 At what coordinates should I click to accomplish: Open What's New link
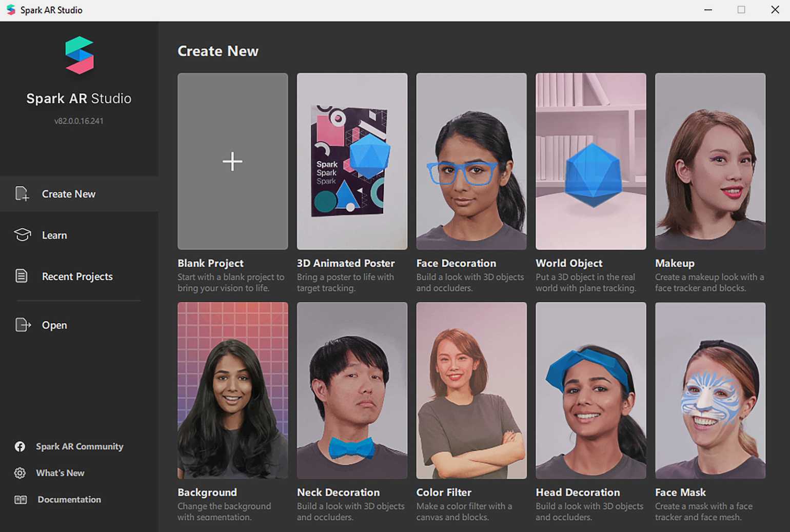pyautogui.click(x=60, y=473)
